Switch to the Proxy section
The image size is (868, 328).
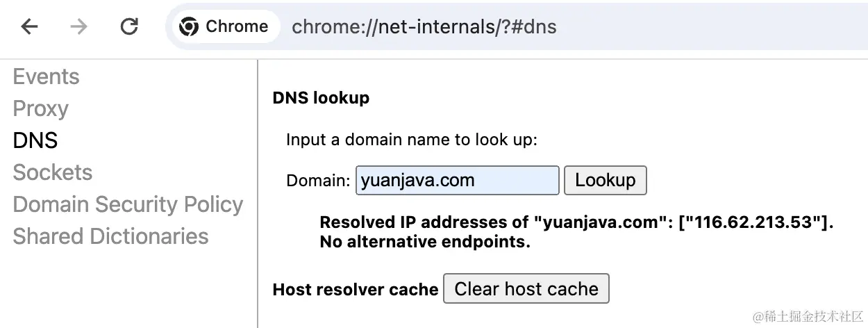[x=40, y=108]
